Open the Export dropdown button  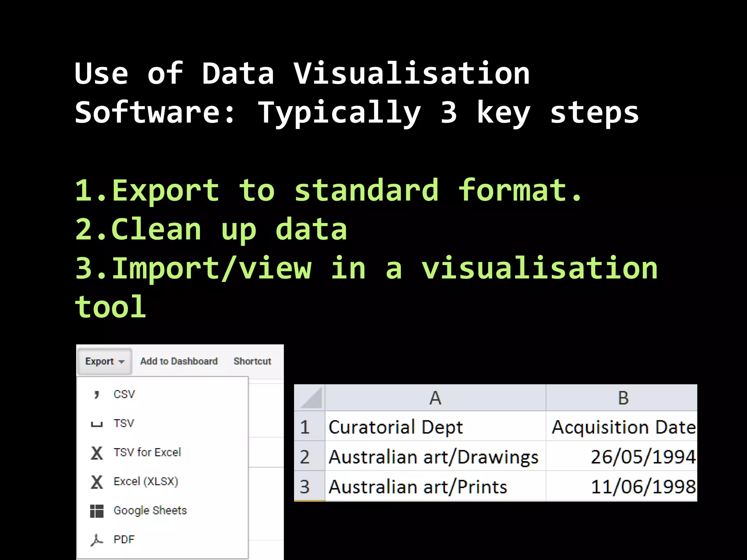click(x=104, y=361)
